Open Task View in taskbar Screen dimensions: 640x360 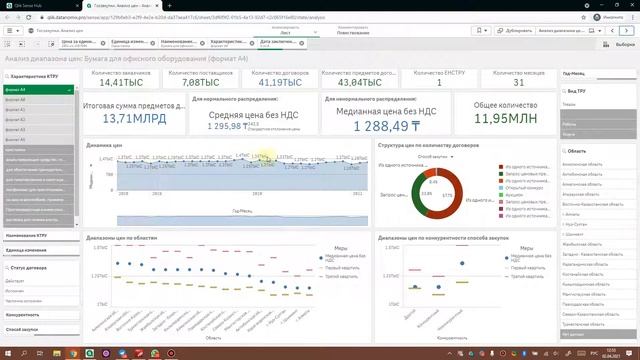coord(40,353)
